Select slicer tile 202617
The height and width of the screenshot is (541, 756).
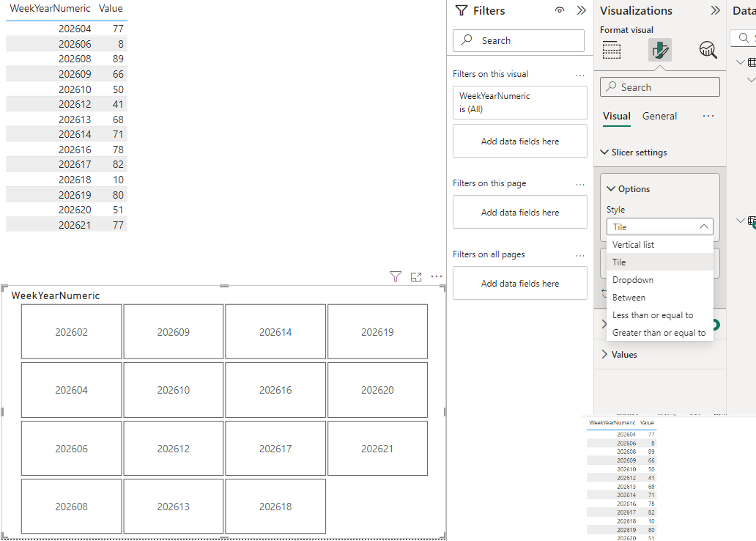click(275, 449)
